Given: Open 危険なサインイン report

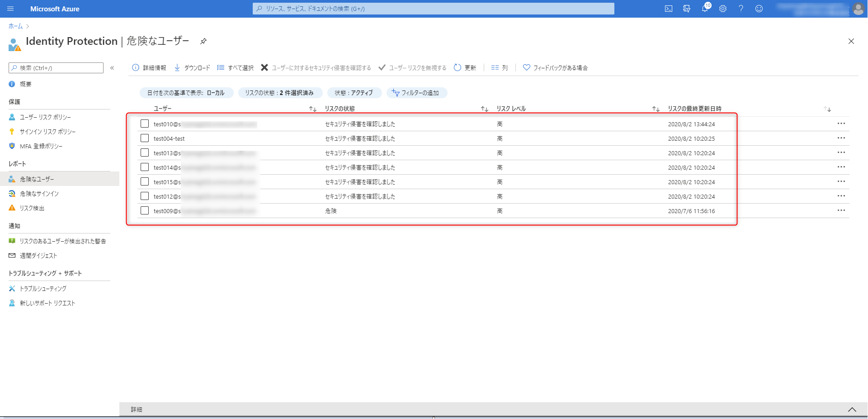Looking at the screenshot, I should [x=39, y=194].
